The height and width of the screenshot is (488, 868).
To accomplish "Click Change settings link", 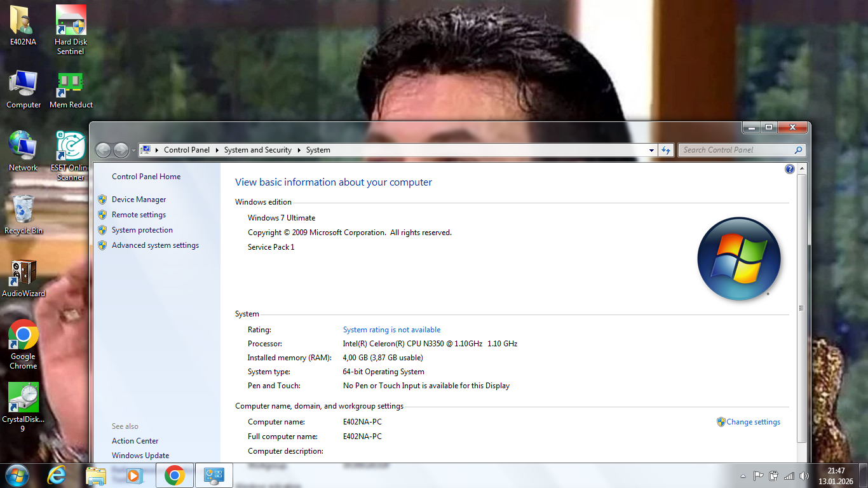I will point(753,422).
